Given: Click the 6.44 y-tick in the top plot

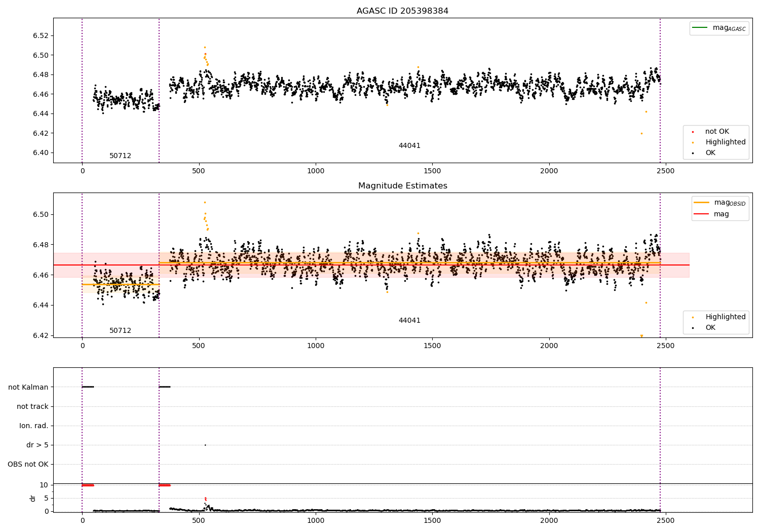Looking at the screenshot, I should pyautogui.click(x=41, y=114).
